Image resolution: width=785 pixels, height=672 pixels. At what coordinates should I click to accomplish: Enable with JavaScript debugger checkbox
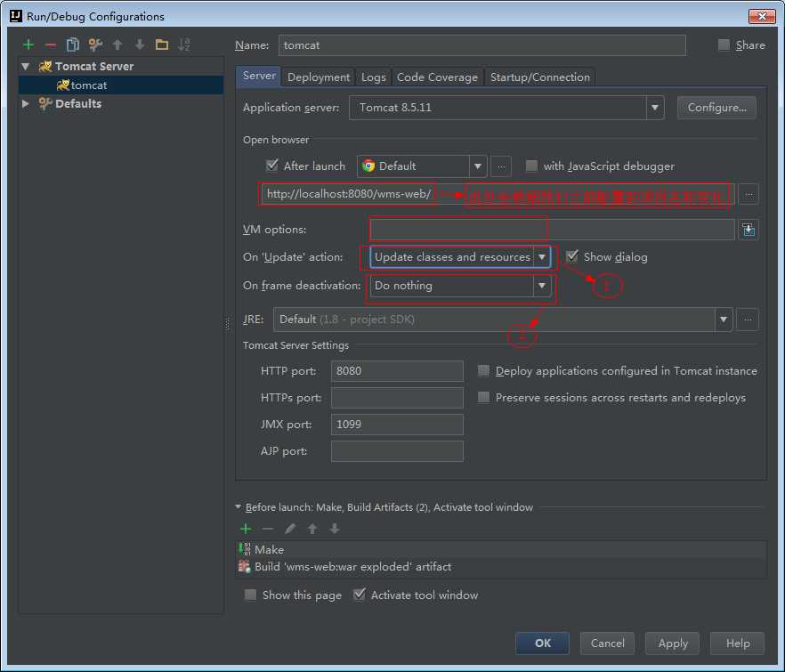(x=531, y=166)
